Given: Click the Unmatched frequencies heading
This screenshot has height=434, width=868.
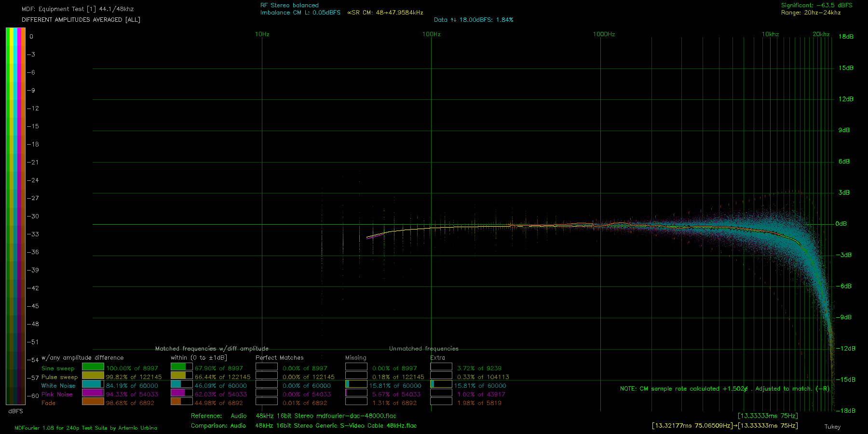Looking at the screenshot, I should pos(424,349).
